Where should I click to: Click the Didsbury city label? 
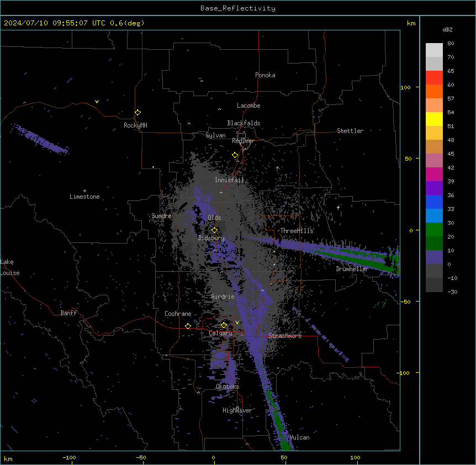211,238
